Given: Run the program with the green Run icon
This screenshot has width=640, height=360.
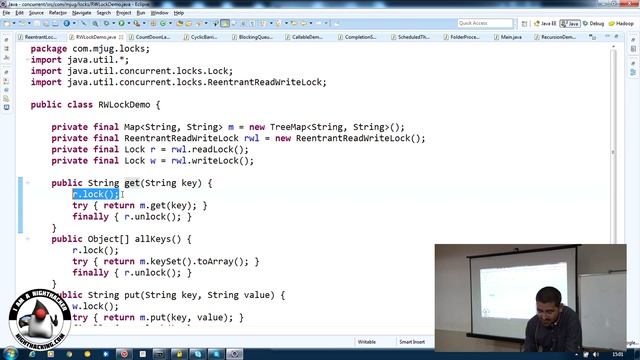Looking at the screenshot, I should tap(121, 23).
